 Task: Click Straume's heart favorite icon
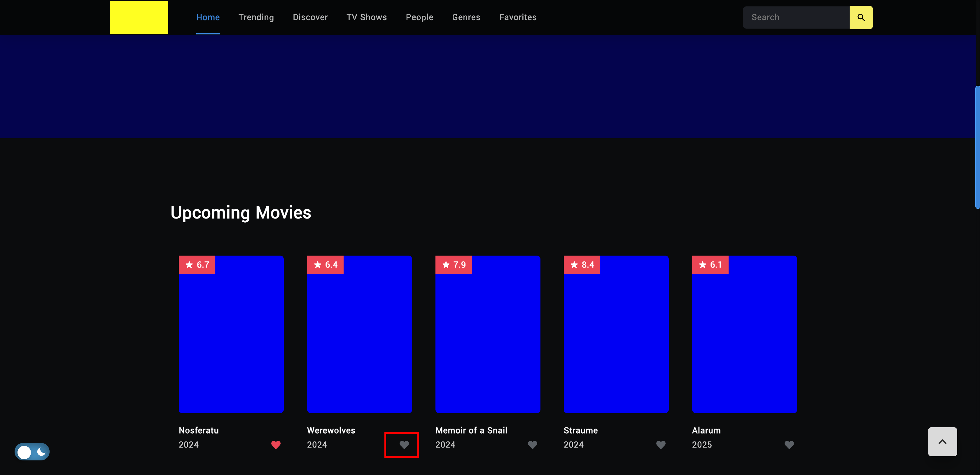[661, 445]
